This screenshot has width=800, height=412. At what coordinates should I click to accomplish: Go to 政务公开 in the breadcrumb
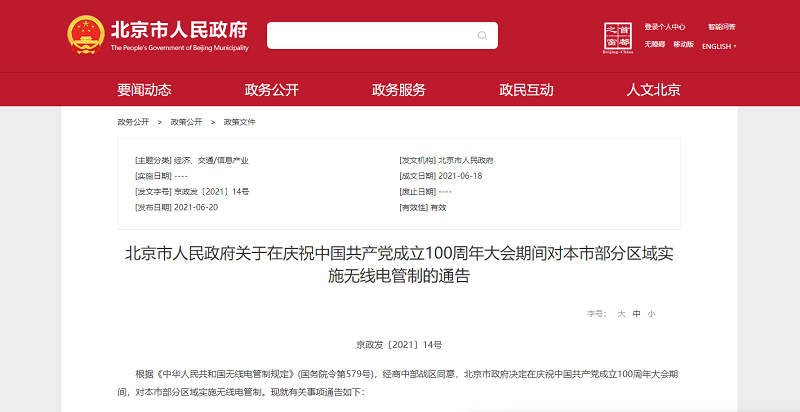click(133, 122)
